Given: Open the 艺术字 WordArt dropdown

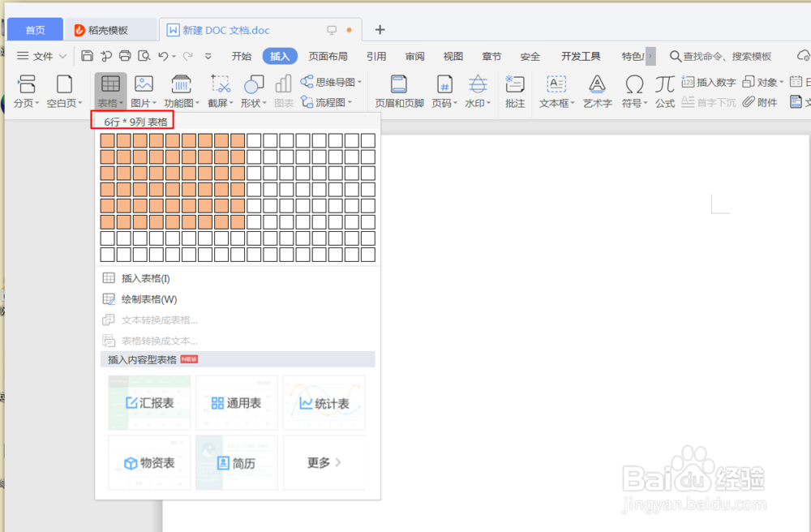Looking at the screenshot, I should (x=597, y=89).
